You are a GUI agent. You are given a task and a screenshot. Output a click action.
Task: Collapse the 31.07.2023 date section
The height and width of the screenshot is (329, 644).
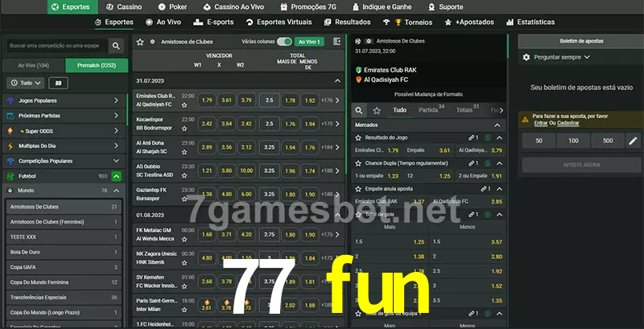pyautogui.click(x=337, y=80)
